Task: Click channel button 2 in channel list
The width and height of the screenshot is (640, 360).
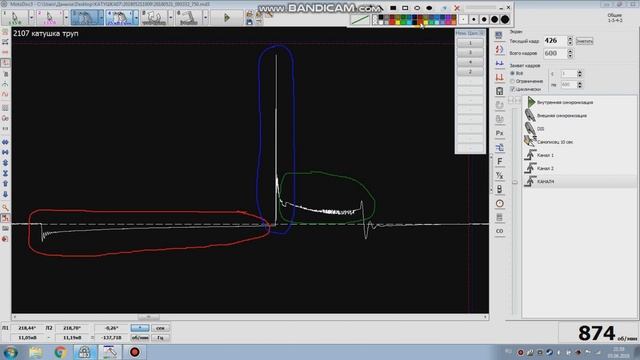Action: pyautogui.click(x=470, y=72)
